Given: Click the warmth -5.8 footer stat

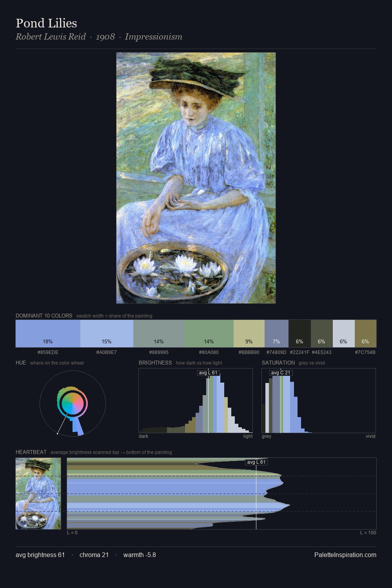Looking at the screenshot, I should coord(140,555).
